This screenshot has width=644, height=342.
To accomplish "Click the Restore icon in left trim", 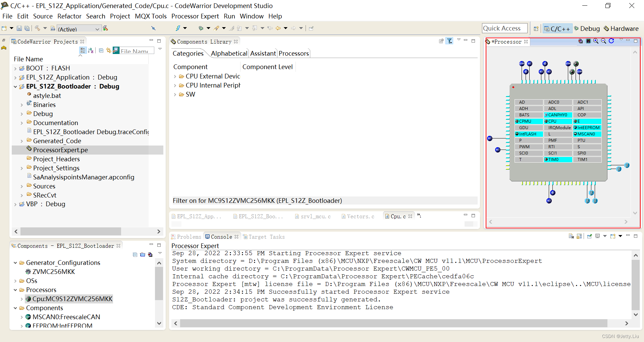I will click(x=4, y=40).
